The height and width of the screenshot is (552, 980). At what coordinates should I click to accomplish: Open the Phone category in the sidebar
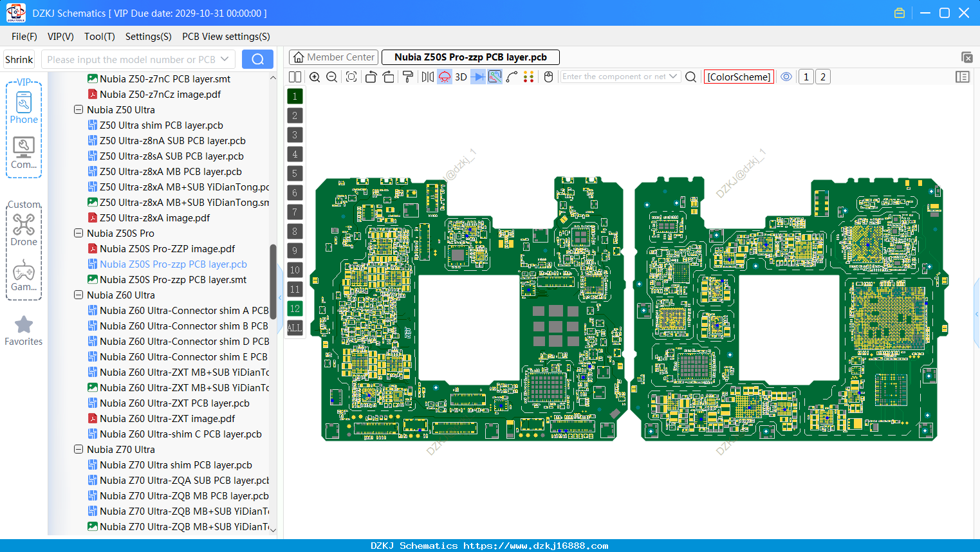24,108
